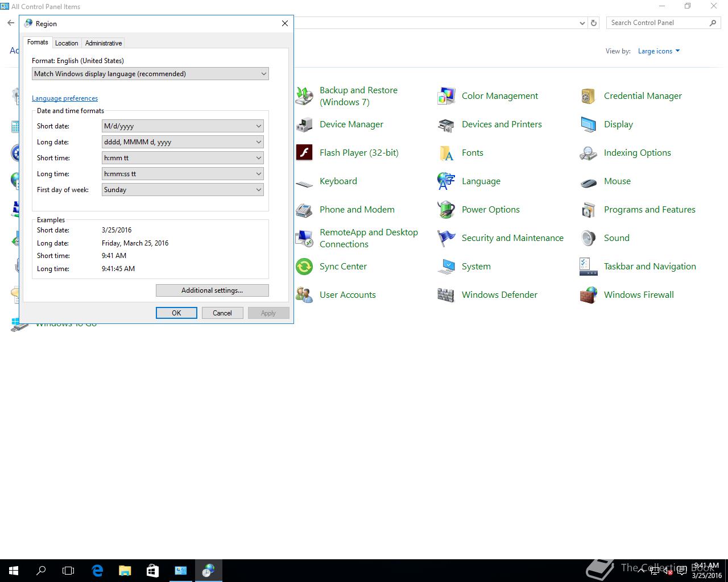Open Color Management icon
The image size is (728, 582).
(x=446, y=96)
